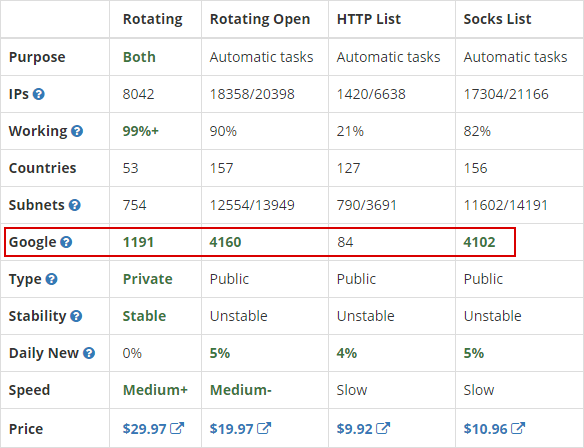Image resolution: width=584 pixels, height=448 pixels.
Task: Click help icon next to Working
Action: click(77, 131)
